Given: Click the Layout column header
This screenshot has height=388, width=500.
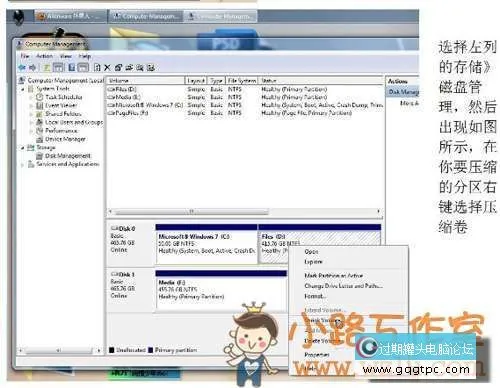Looking at the screenshot, I should pyautogui.click(x=196, y=81).
